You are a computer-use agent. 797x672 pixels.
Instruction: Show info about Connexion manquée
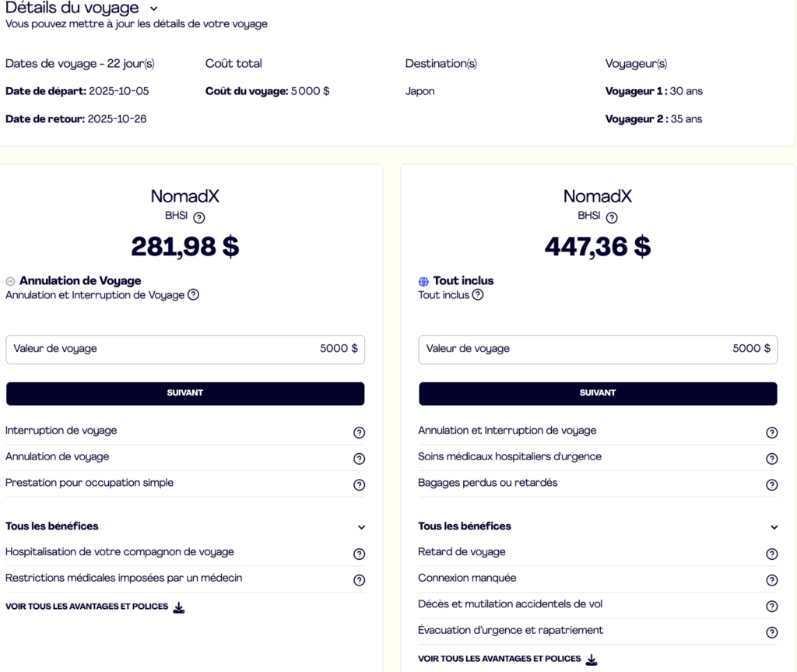point(771,580)
